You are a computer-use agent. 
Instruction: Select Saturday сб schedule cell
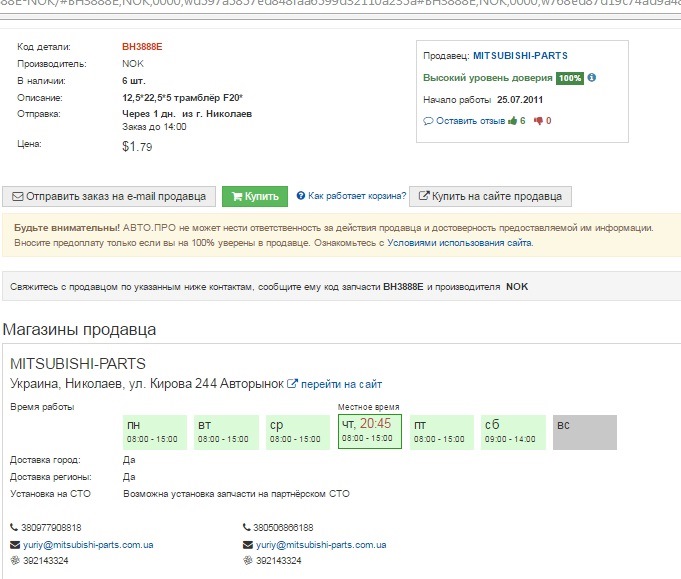[x=513, y=432]
